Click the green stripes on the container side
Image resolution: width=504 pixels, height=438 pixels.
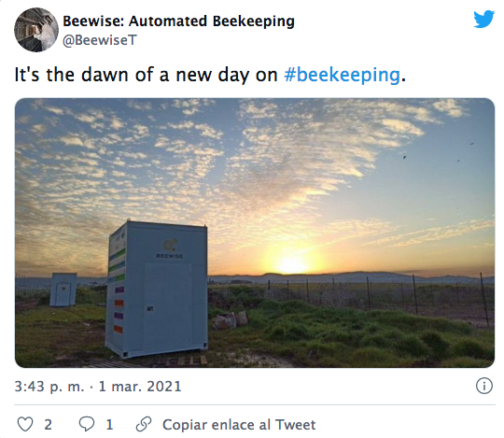click(117, 263)
